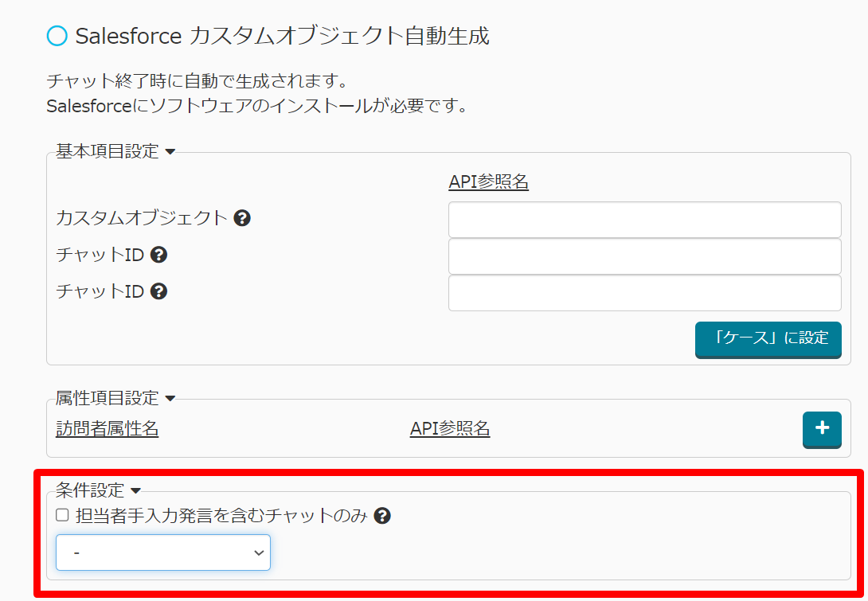Screen dimensions: 868x601
Task: Focus the カスタムオブジェクト API name field
Action: point(644,220)
